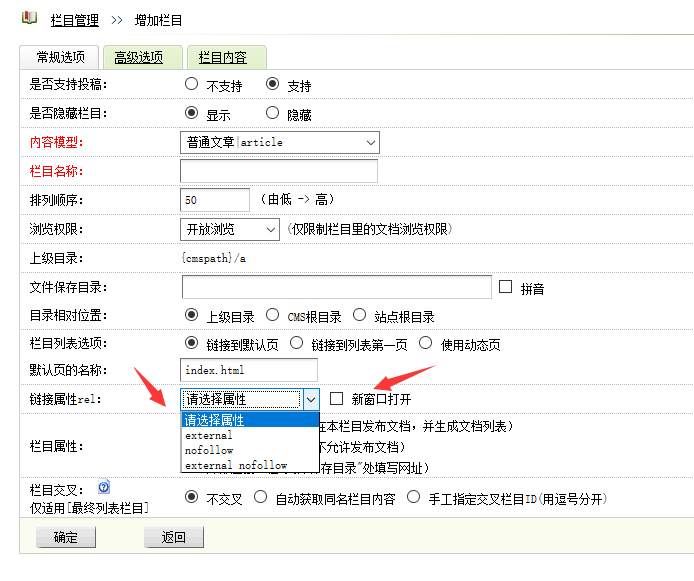The width and height of the screenshot is (694, 581).
Task: Switch to the 栏目内容 tab
Action: click(222, 57)
